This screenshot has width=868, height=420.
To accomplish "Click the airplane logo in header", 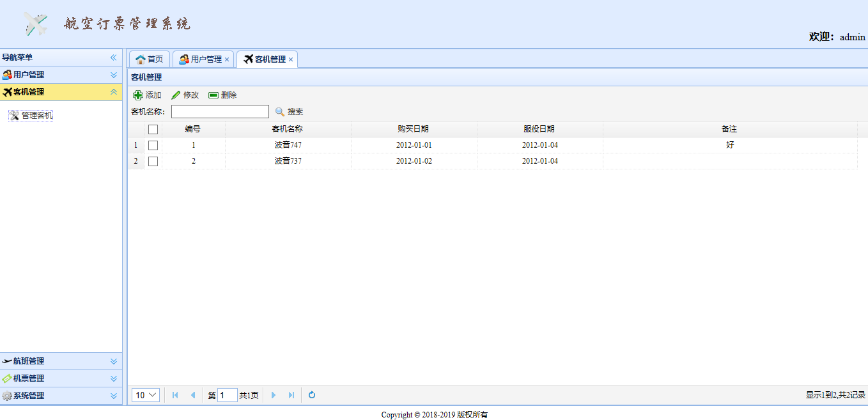I will 36,24.
